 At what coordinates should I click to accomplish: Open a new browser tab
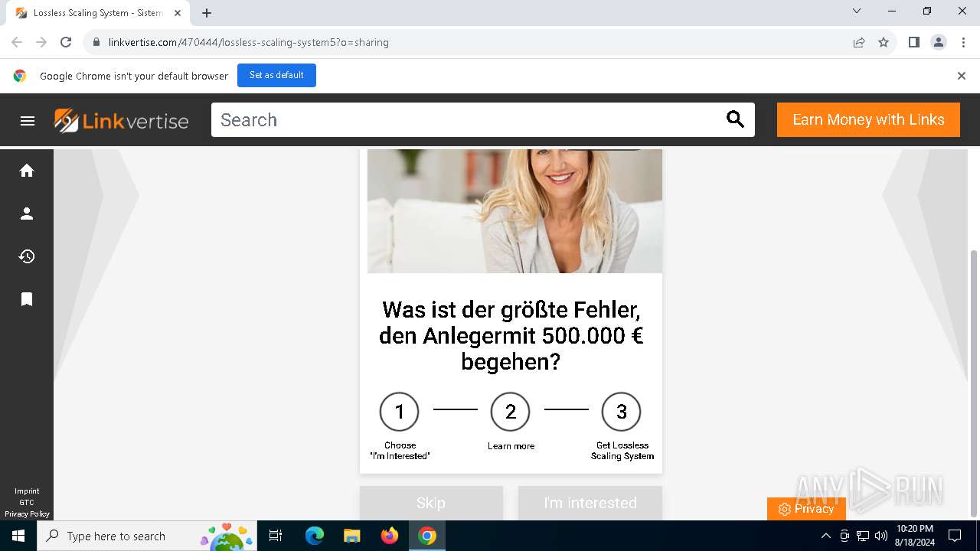pos(207,13)
